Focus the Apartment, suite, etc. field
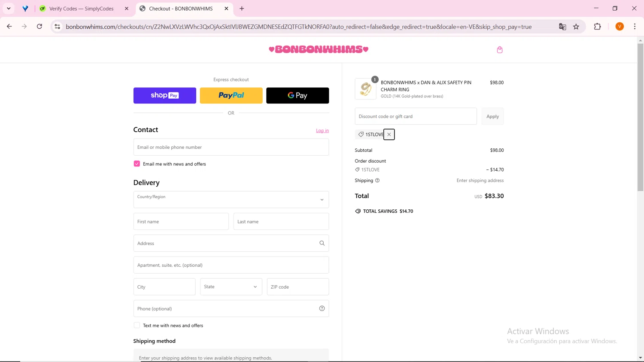 [231, 265]
